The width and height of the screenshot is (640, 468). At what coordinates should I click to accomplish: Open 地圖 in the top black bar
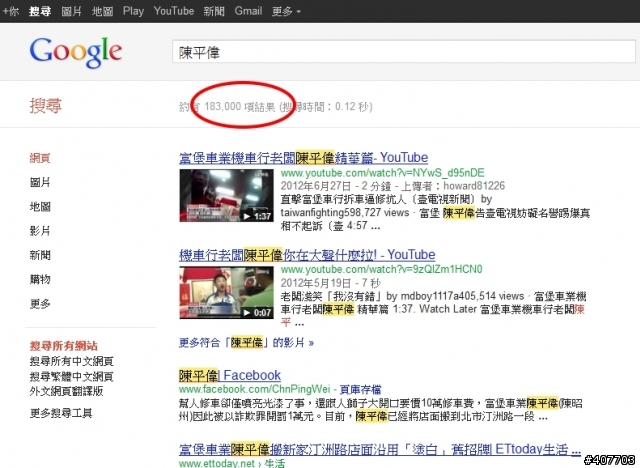[x=102, y=11]
